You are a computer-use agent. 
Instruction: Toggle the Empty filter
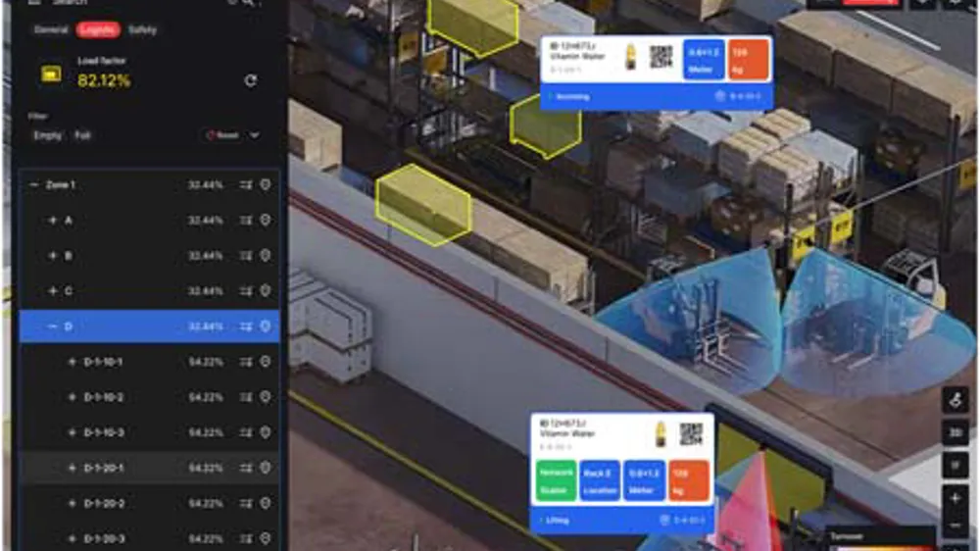click(x=47, y=135)
